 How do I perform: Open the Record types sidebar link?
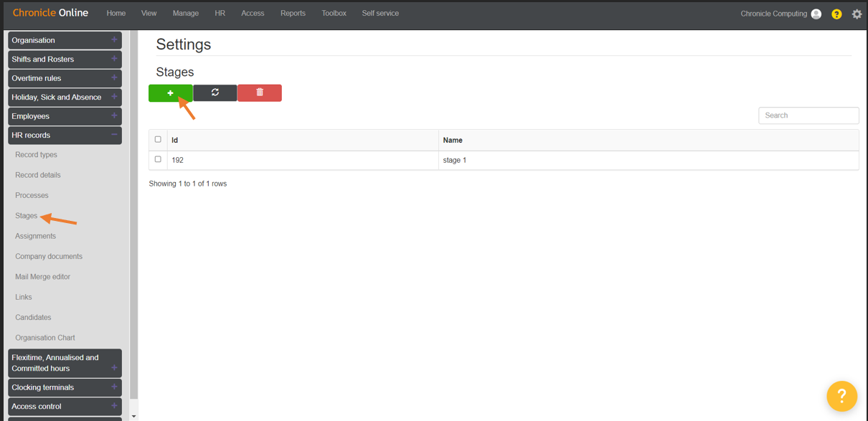click(36, 155)
